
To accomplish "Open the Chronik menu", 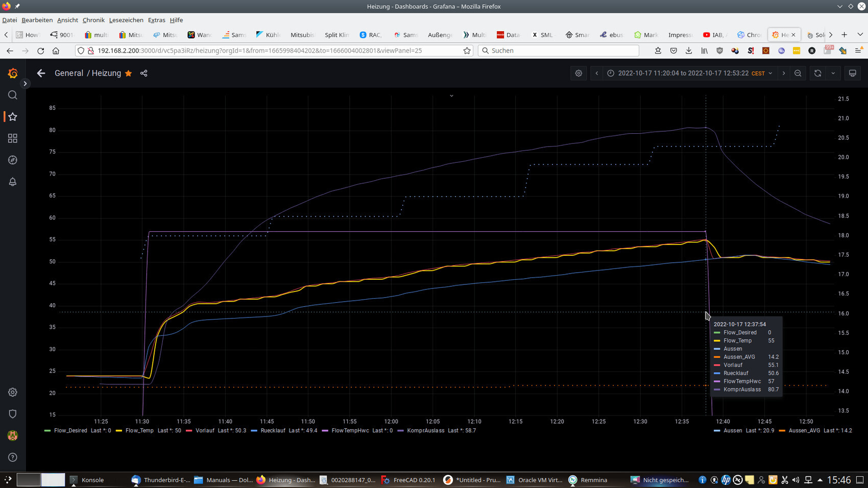I will [x=93, y=20].
